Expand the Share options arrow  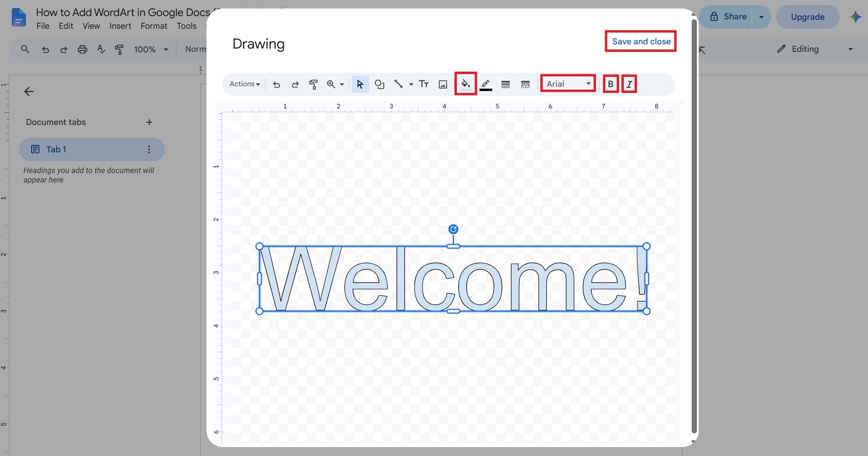tap(761, 17)
